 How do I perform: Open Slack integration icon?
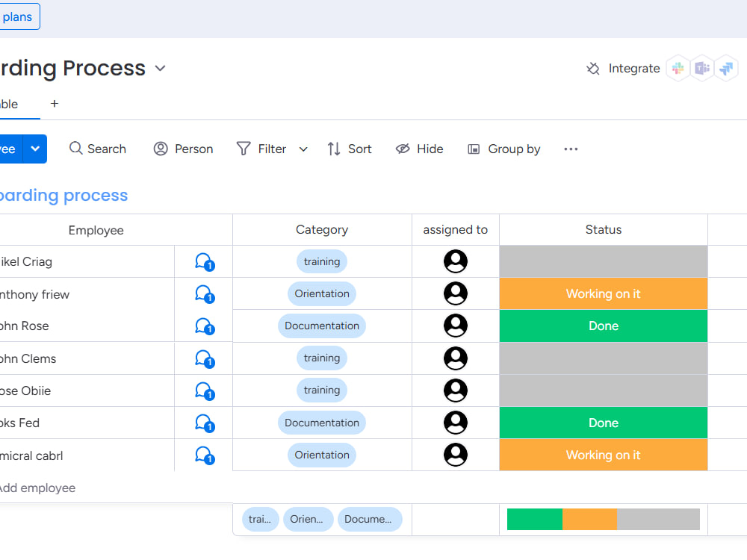(x=678, y=69)
